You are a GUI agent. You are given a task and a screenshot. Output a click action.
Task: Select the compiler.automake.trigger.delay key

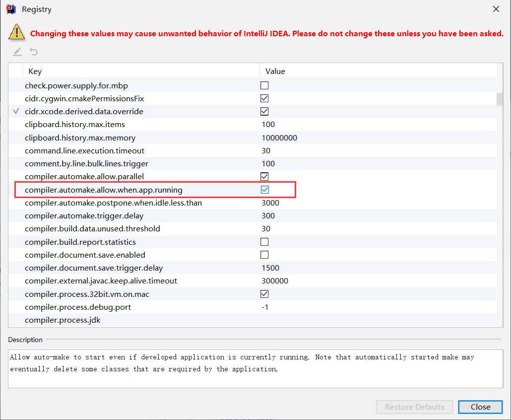(x=84, y=216)
